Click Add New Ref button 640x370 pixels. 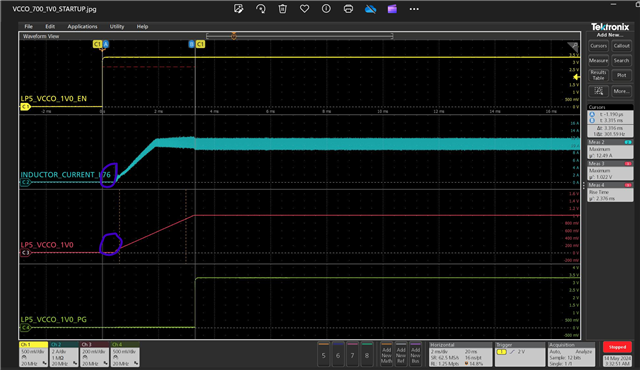(401, 354)
